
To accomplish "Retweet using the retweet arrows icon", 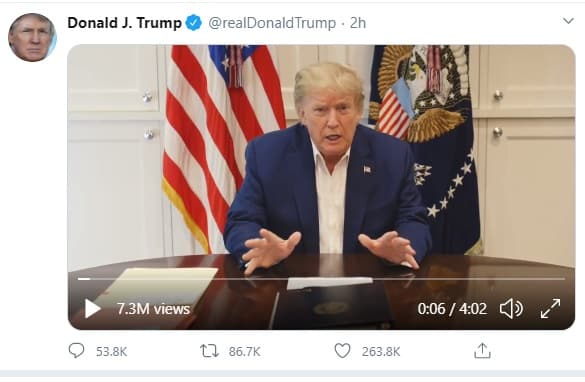I will [210, 351].
